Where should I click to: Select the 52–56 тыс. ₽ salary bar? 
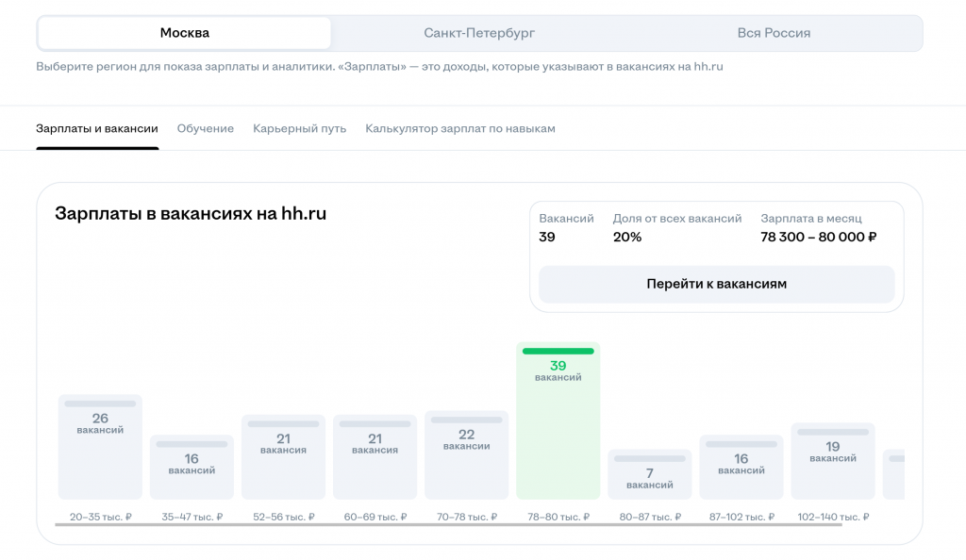point(283,456)
